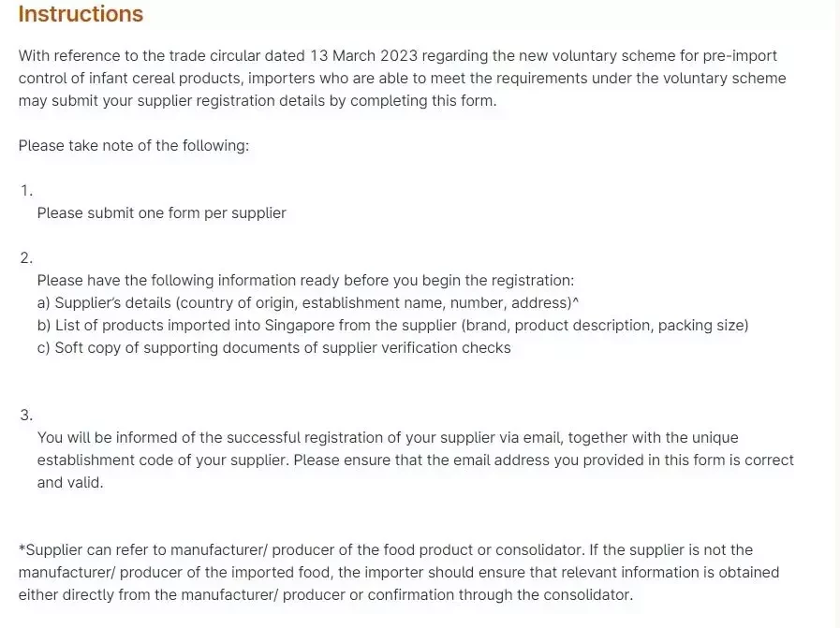840x628 pixels.
Task: Click the 'You will be informed' paragraph
Action: [416, 460]
